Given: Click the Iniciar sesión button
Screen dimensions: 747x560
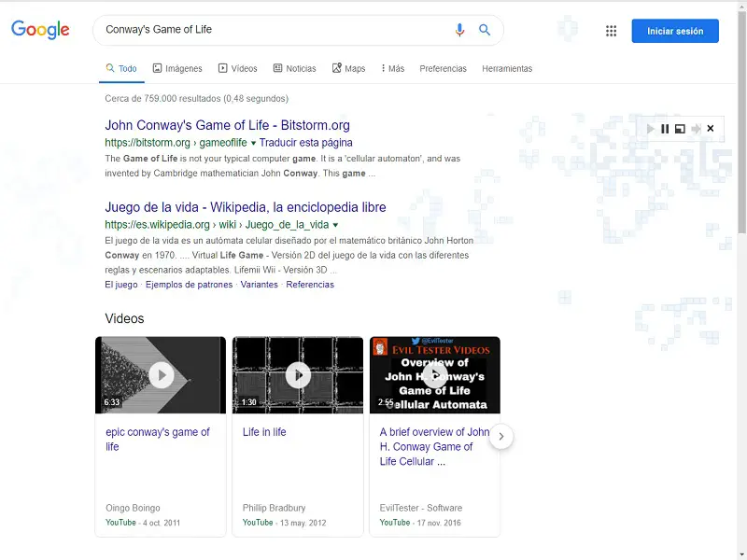Looking at the screenshot, I should (x=675, y=31).
